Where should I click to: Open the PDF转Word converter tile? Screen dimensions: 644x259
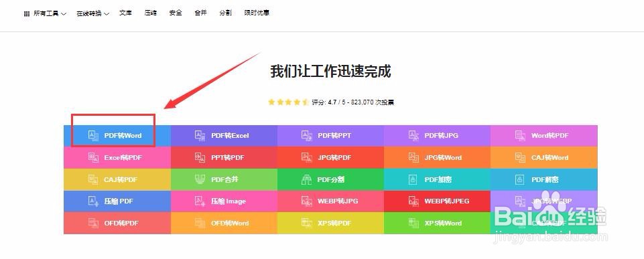tap(117, 135)
